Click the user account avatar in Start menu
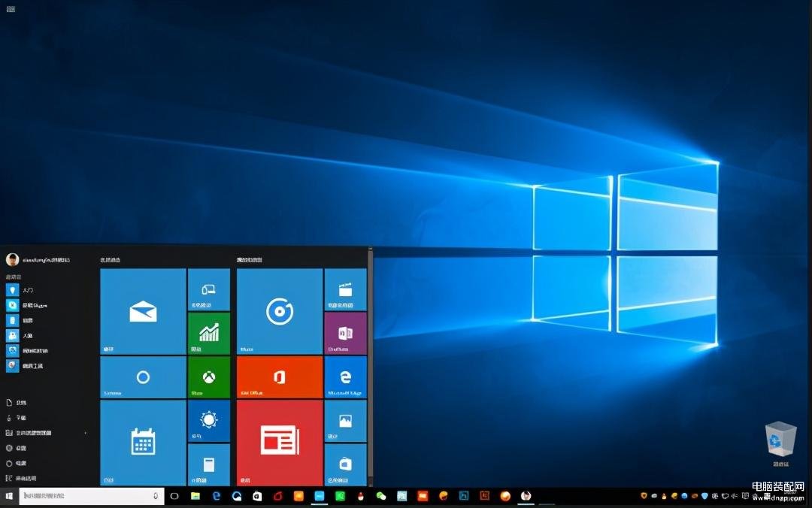The width and height of the screenshot is (812, 508). [x=13, y=259]
